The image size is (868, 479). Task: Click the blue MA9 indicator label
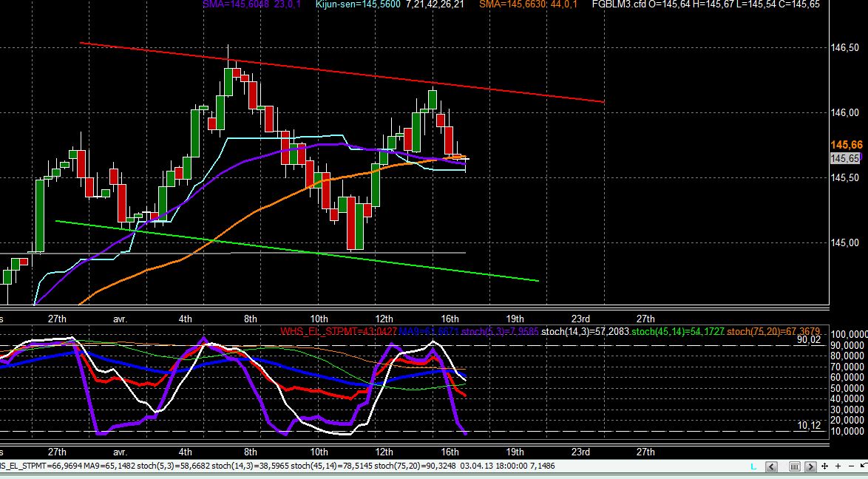(x=429, y=332)
